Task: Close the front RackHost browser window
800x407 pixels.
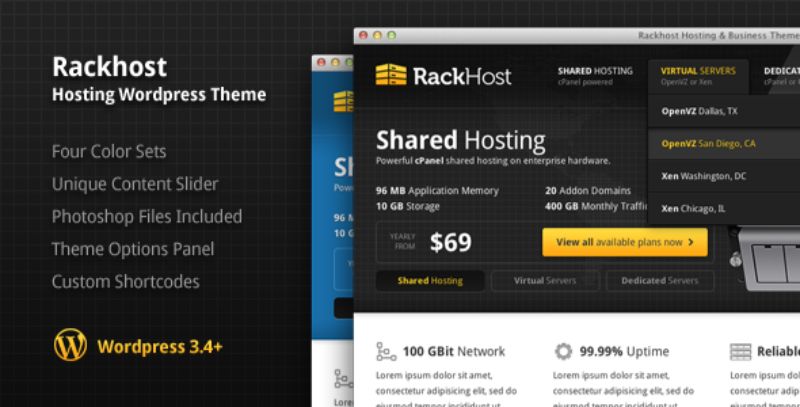Action: tap(363, 35)
